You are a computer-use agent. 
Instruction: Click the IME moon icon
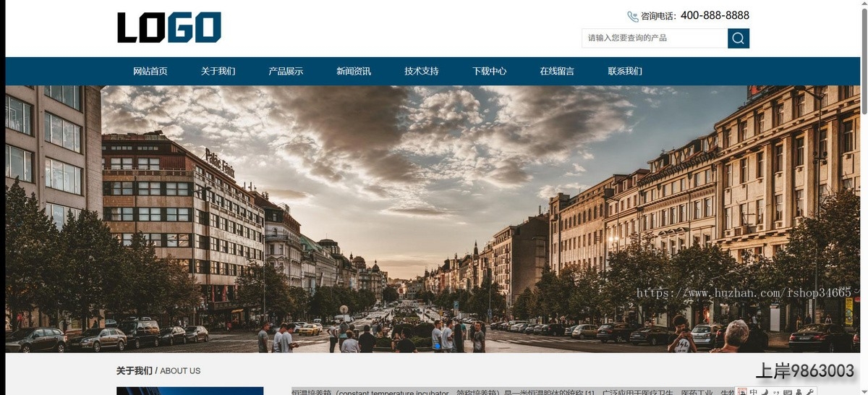pos(765,392)
